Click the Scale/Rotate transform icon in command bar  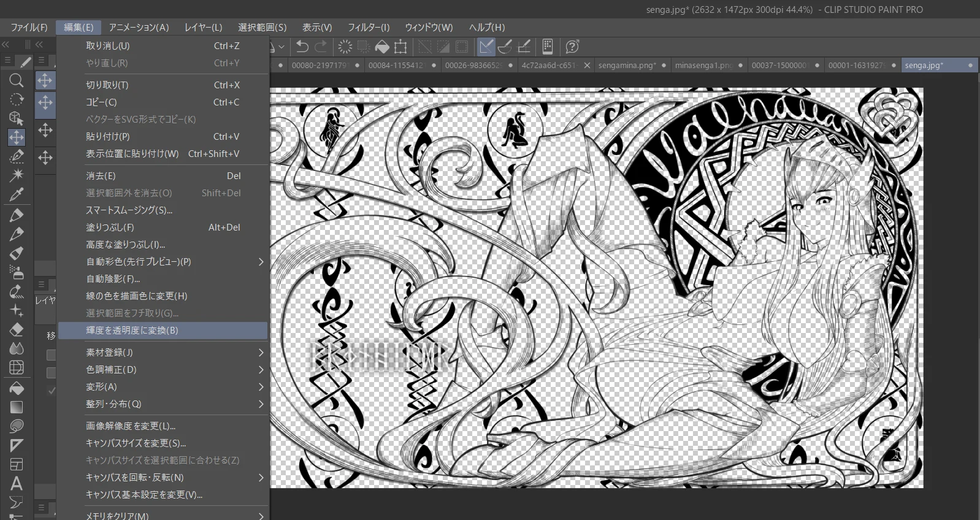point(400,47)
